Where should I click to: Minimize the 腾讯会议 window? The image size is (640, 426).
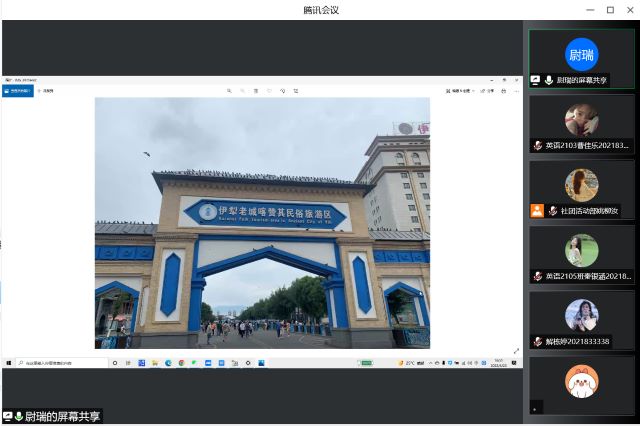(590, 10)
